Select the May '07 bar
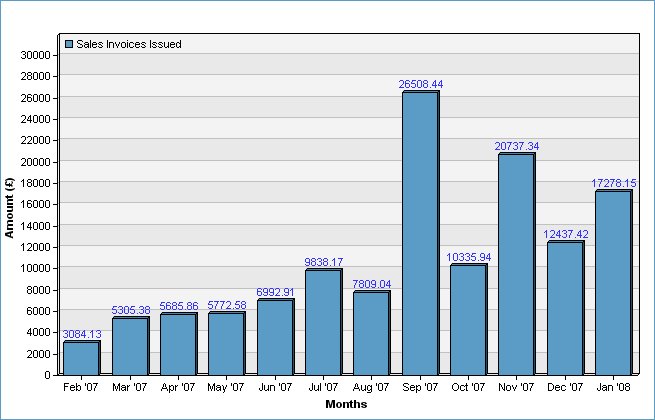The width and height of the screenshot is (655, 420). pyautogui.click(x=226, y=343)
